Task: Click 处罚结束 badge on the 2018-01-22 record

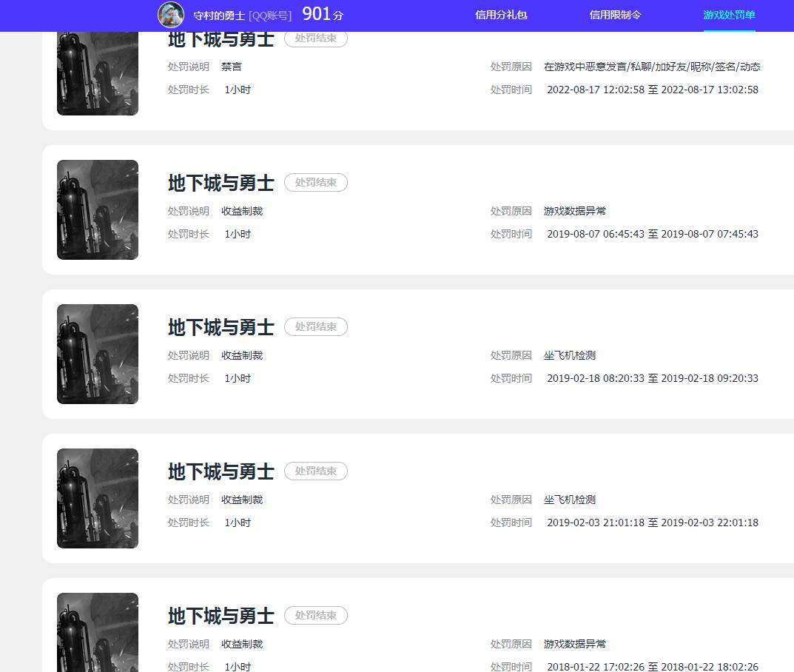Action: point(316,615)
